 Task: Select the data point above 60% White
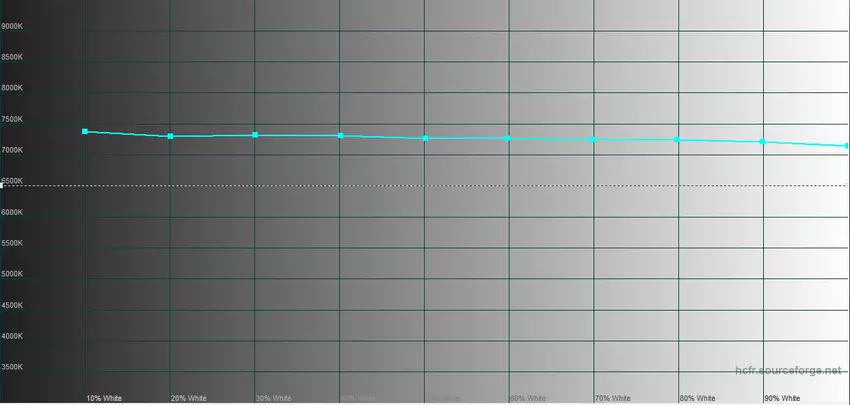(509, 138)
